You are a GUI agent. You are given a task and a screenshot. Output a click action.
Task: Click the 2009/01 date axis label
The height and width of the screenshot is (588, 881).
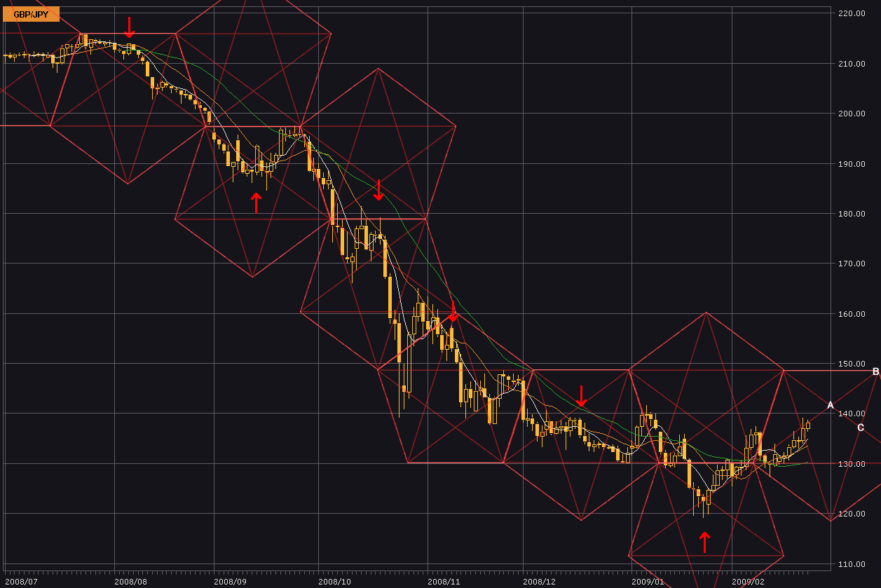tap(648, 581)
